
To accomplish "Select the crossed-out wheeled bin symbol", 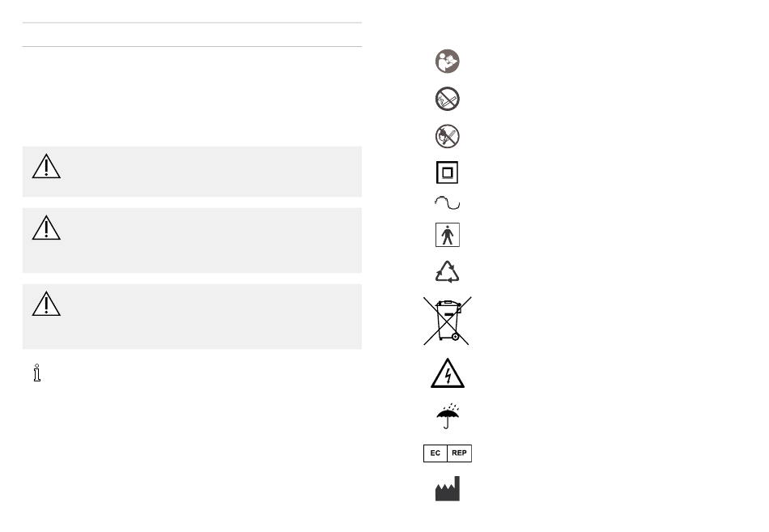I will [x=448, y=321].
